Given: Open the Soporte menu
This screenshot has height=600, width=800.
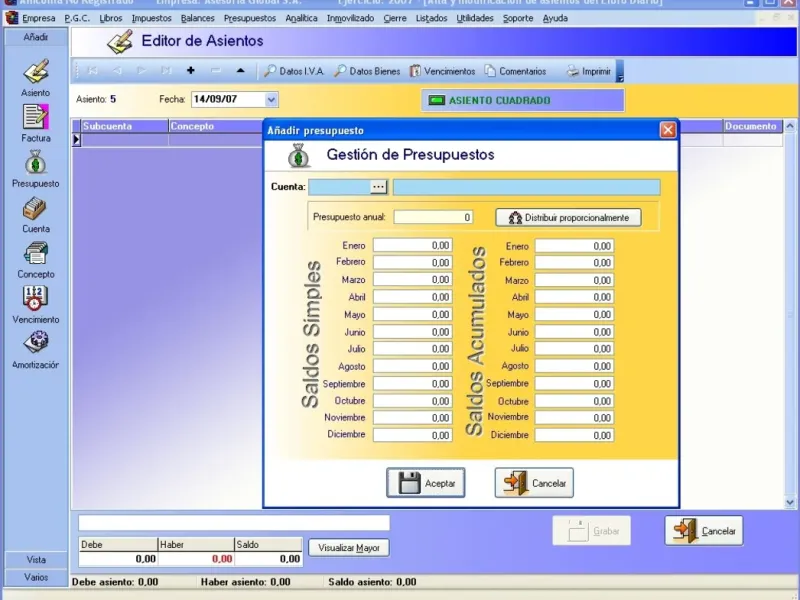Looking at the screenshot, I should 518,18.
